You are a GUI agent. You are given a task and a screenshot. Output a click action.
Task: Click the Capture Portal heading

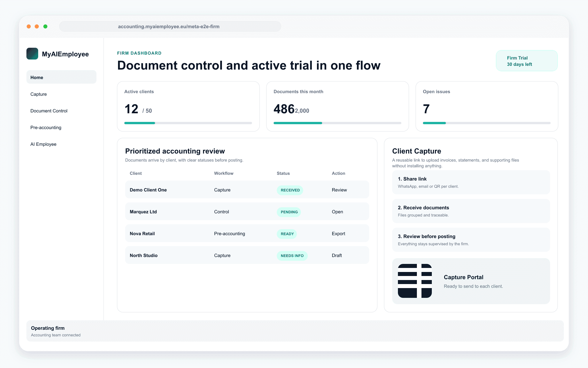point(463,277)
